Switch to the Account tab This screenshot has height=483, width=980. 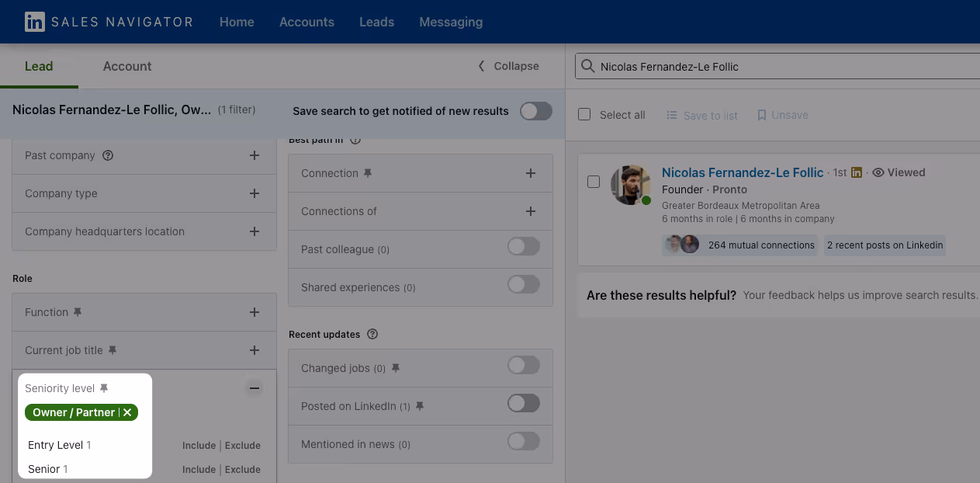[x=127, y=66]
